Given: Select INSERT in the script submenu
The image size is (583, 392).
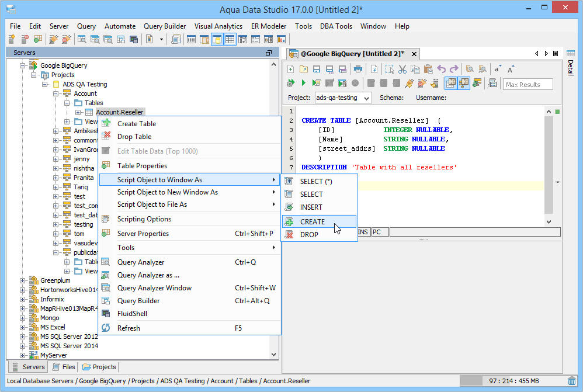Looking at the screenshot, I should (320, 207).
